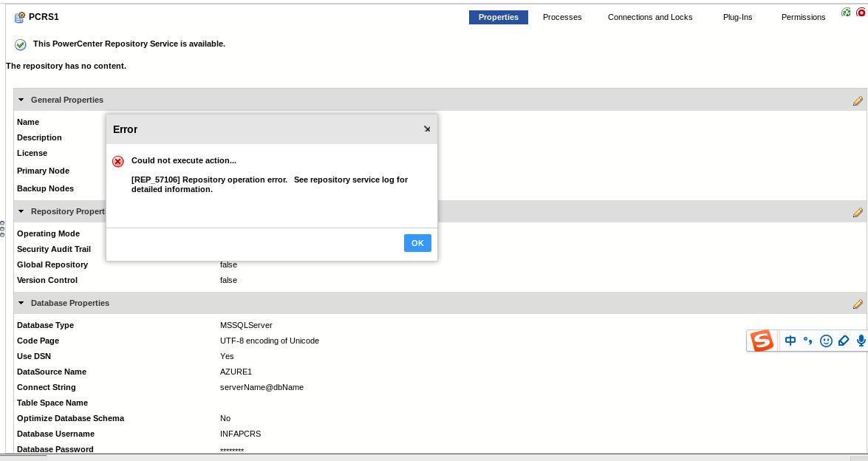The height and width of the screenshot is (461, 868).
Task: Close the Error dialog with X
Action: [427, 129]
